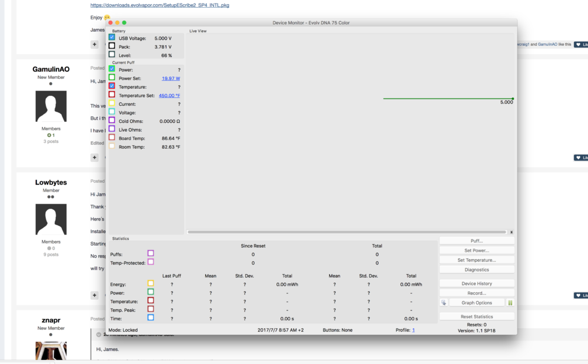Viewport: 588px width, 364px height.
Task: Disable the Temperature checkbox
Action: (x=112, y=86)
